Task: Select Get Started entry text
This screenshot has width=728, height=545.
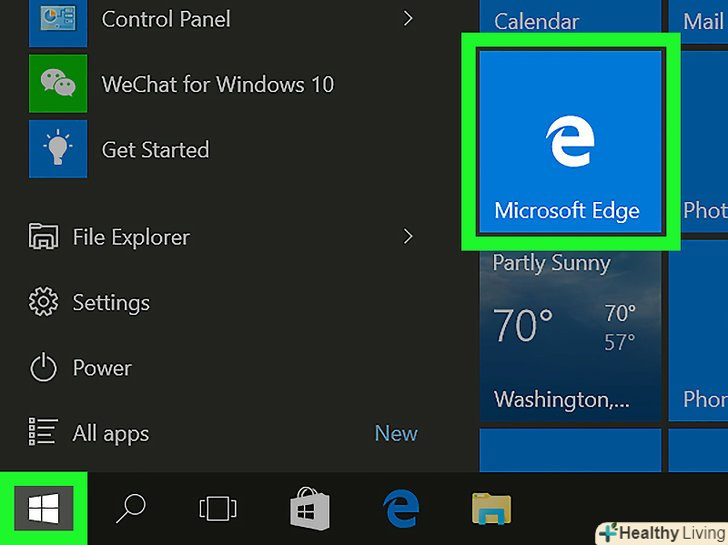Action: [x=156, y=150]
